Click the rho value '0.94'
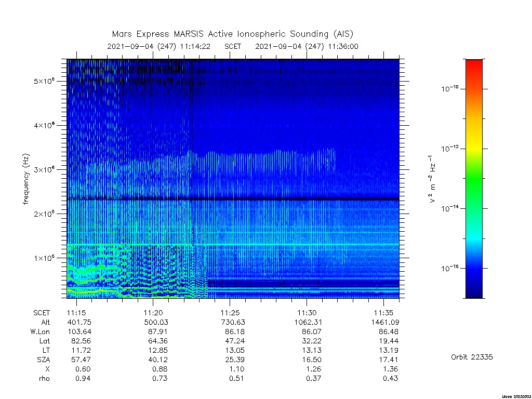This screenshot has width=532, height=399. coord(83,378)
